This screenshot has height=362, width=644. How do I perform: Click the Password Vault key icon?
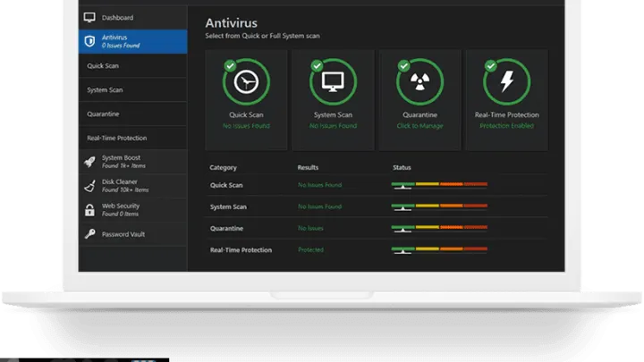[x=89, y=234]
